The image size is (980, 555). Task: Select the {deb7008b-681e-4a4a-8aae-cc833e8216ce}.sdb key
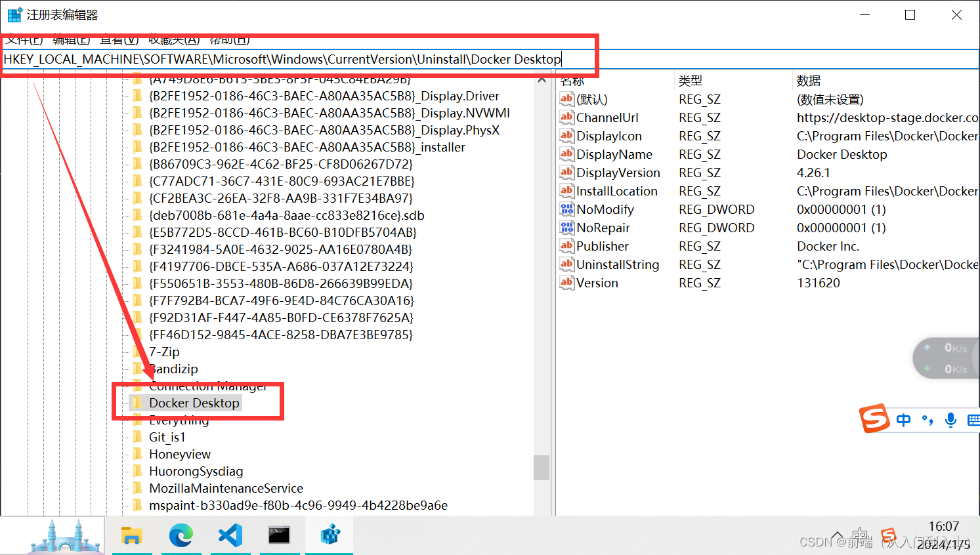(x=287, y=215)
